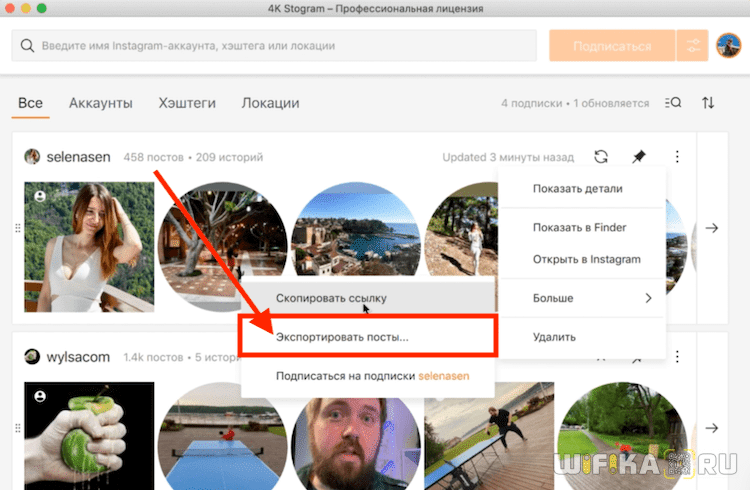Choose Экспортировать посты...
The height and width of the screenshot is (490, 750).
(x=368, y=337)
